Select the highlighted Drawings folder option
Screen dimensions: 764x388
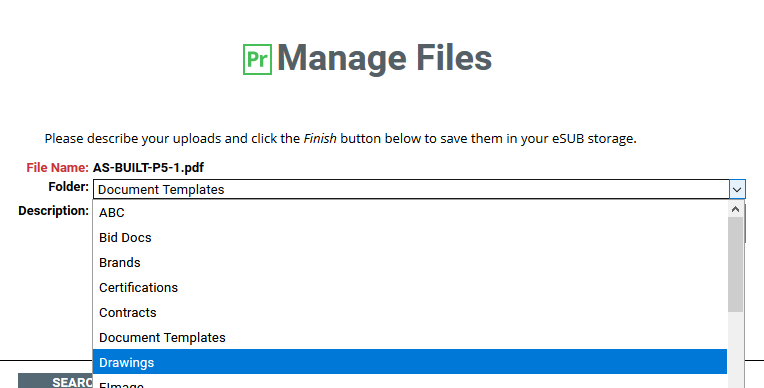point(410,362)
